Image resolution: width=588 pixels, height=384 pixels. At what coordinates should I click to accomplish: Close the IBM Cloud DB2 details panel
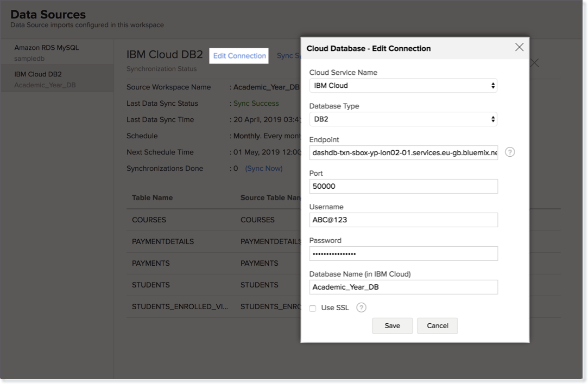pos(535,63)
